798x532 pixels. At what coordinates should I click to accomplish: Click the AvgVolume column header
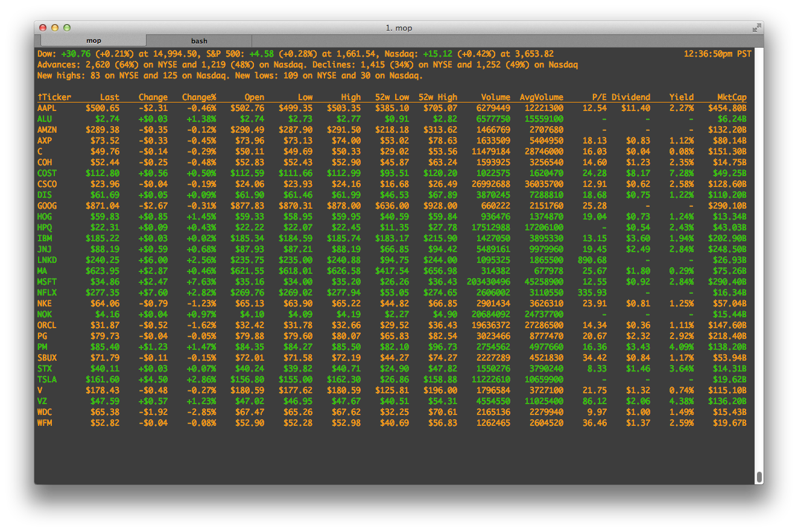tap(542, 97)
